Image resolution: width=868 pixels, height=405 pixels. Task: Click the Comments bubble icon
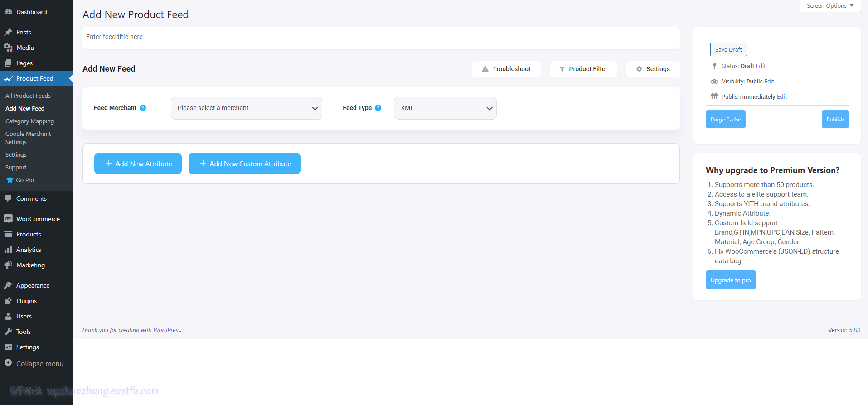pyautogui.click(x=8, y=198)
